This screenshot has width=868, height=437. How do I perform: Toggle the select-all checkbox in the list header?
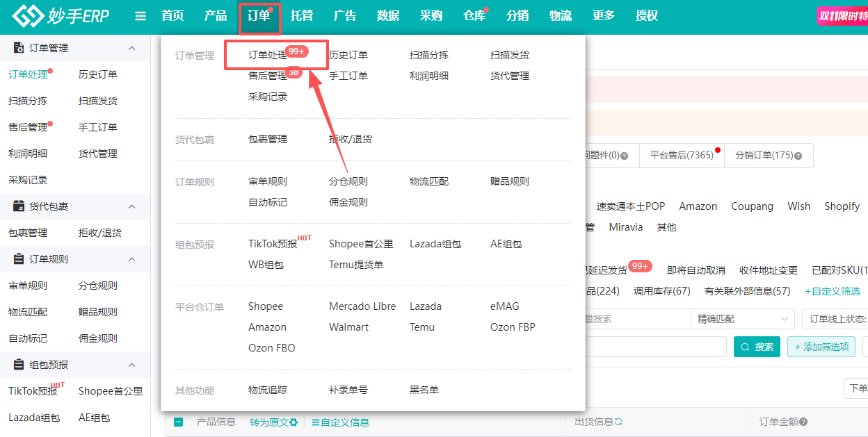coord(179,422)
